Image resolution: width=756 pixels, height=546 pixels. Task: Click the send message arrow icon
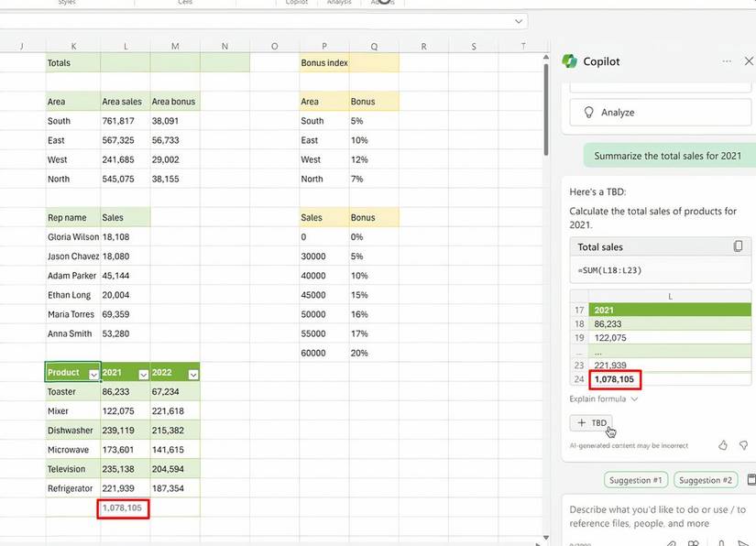(x=743, y=542)
